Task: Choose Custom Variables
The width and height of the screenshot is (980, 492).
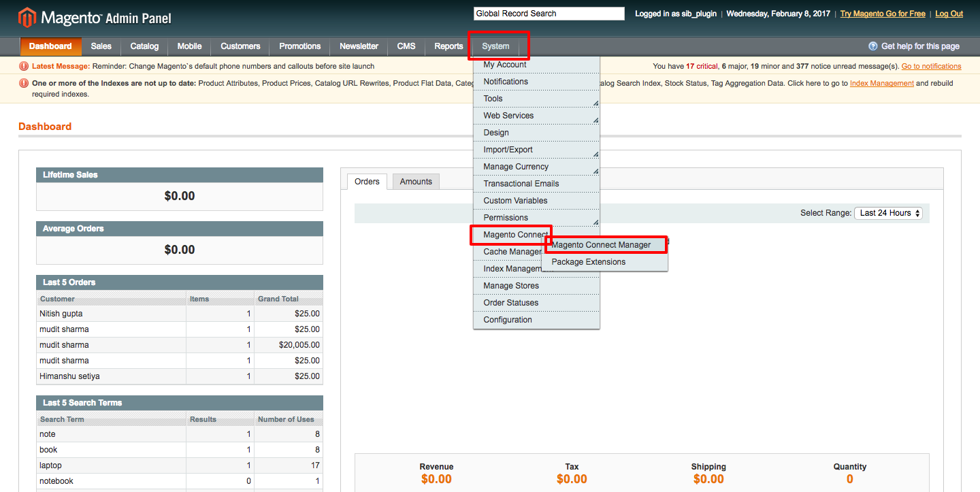Action: [x=536, y=201]
